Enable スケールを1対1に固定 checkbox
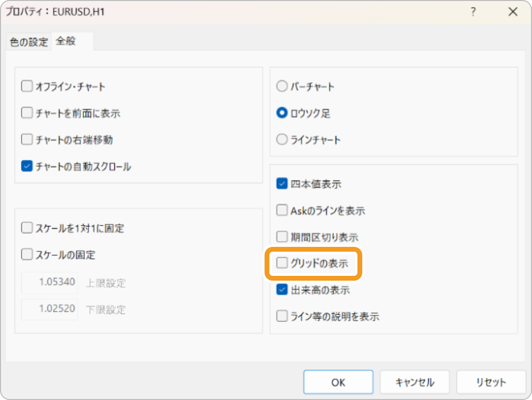 27,228
